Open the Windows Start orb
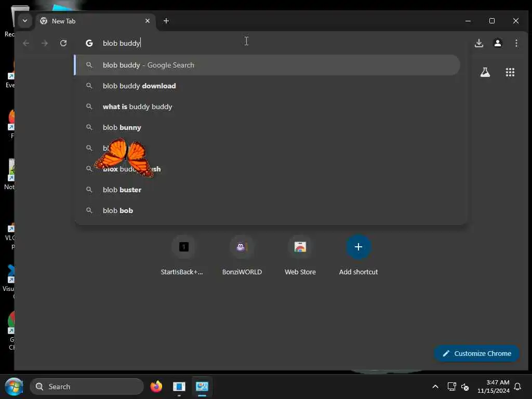The image size is (532, 399). coord(14,387)
